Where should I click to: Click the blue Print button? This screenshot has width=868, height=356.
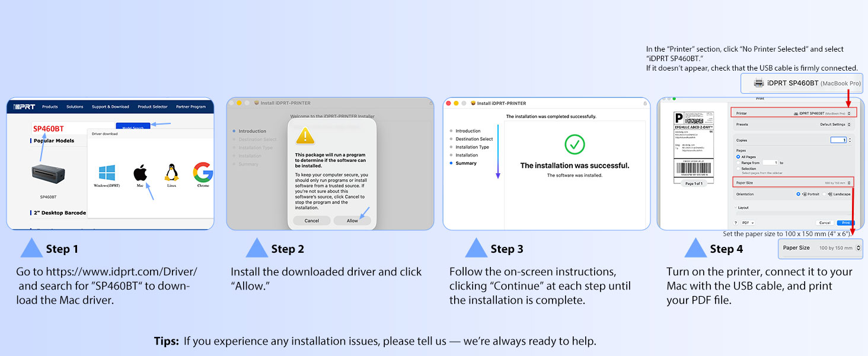(x=845, y=223)
